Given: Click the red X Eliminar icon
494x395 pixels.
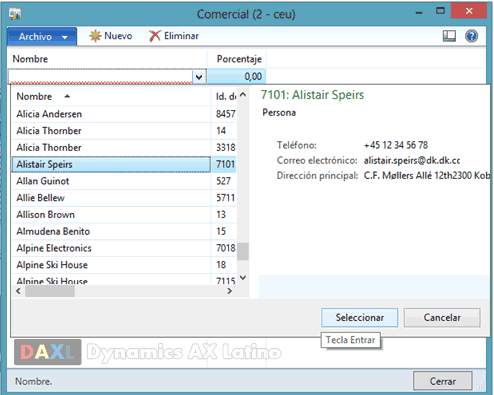Looking at the screenshot, I should click(155, 36).
